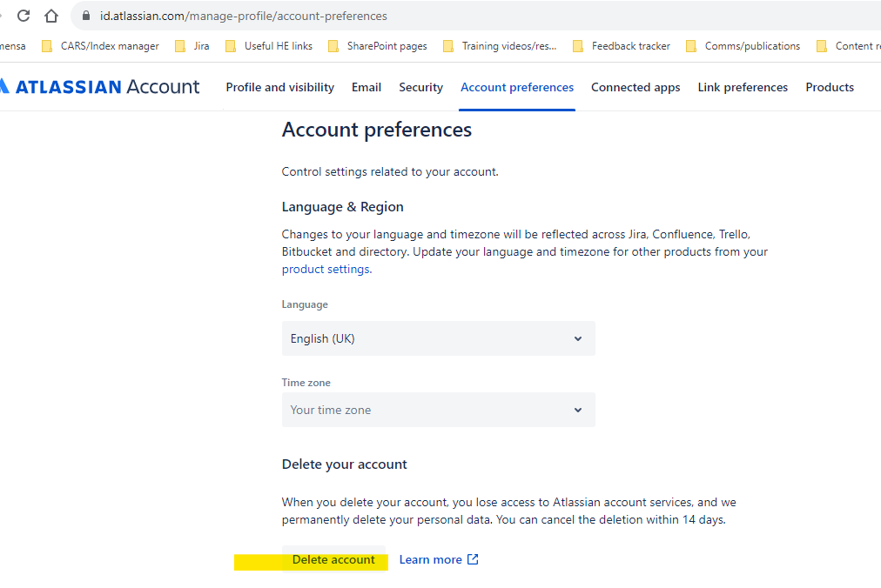This screenshot has height=588, width=881.
Task: Open the Learn more link
Action: click(x=430, y=559)
